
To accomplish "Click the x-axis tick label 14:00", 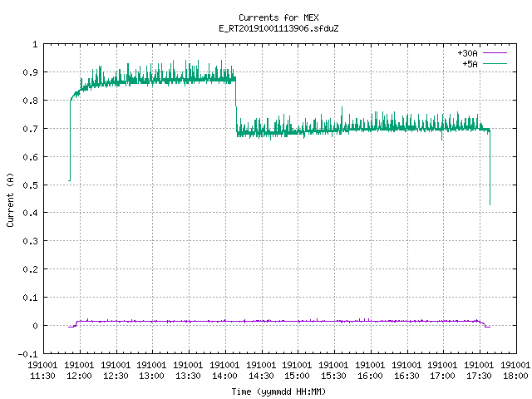I will click(224, 376).
